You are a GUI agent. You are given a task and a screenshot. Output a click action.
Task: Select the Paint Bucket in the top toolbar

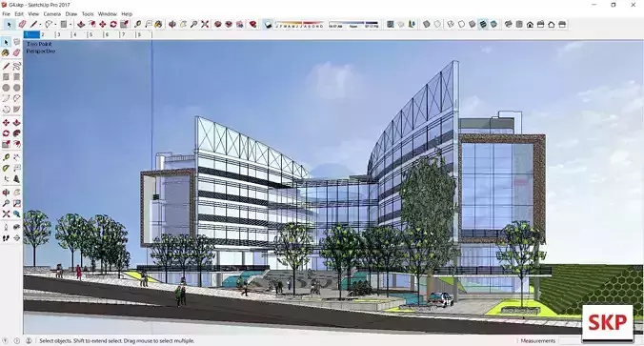158,24
